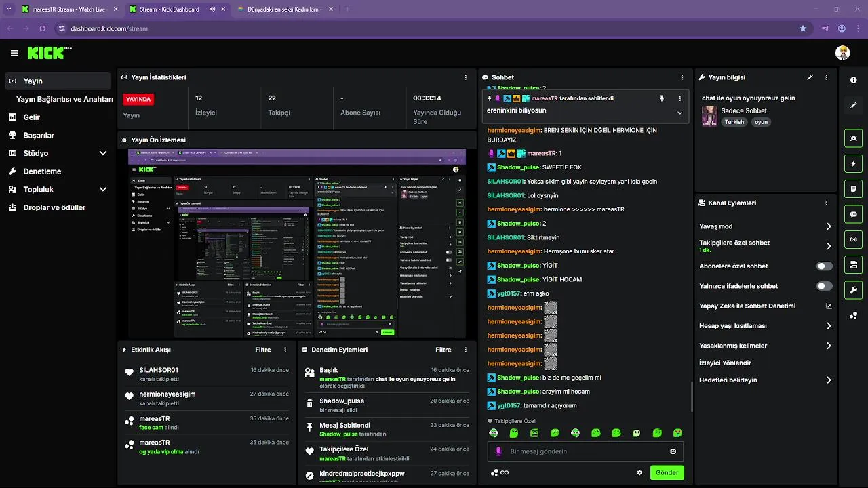
Task: Click İzleyici Yönlendir option
Action: 725,363
